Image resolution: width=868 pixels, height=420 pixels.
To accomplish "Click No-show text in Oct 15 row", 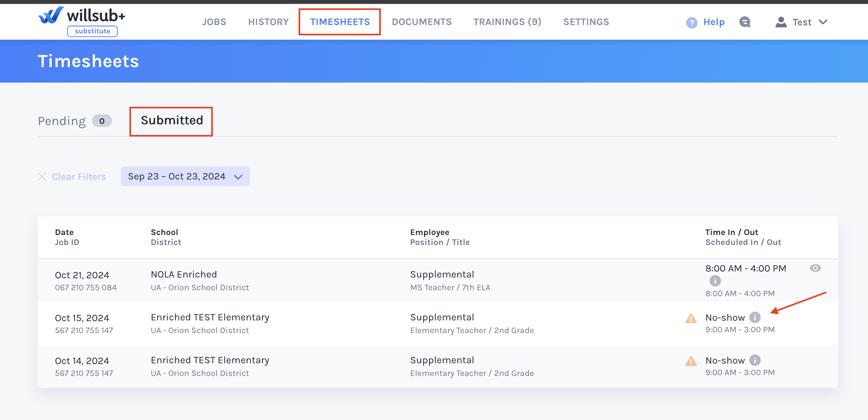I will (x=725, y=318).
